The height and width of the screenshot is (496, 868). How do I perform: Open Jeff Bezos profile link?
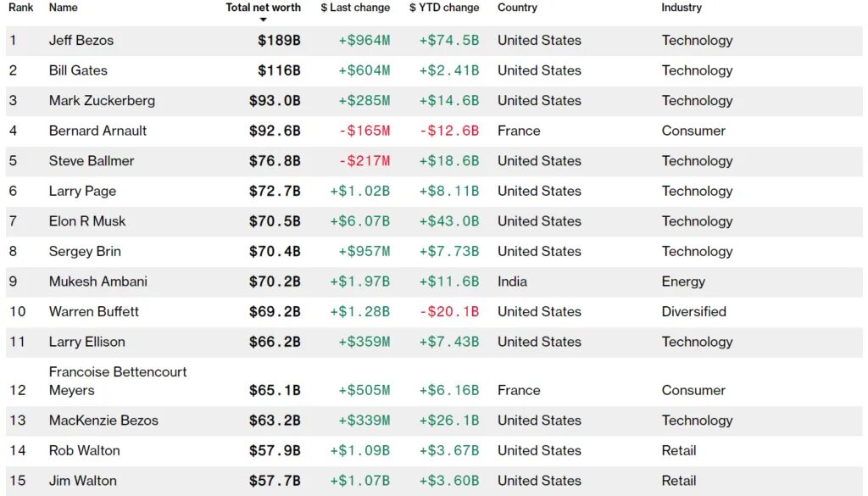coord(81,41)
